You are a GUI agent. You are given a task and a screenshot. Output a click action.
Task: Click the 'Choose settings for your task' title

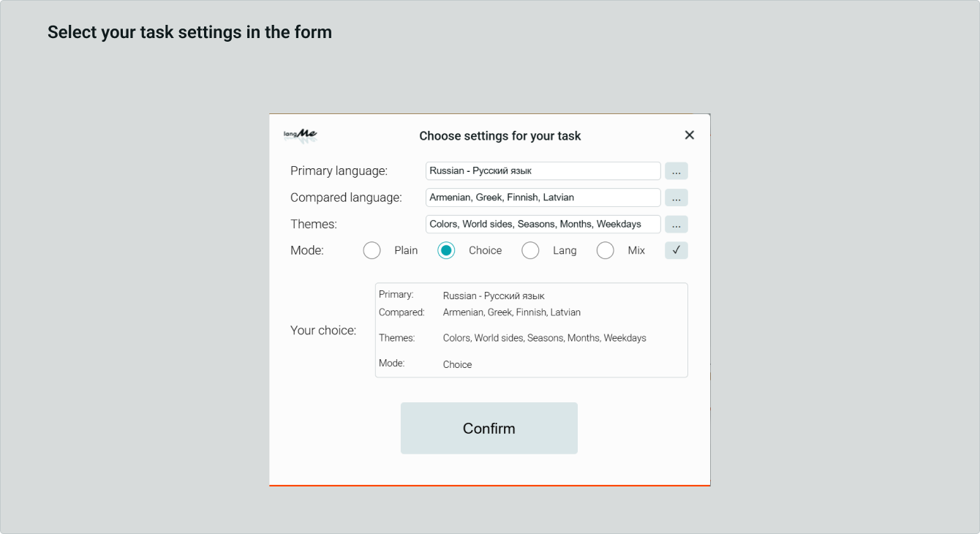coord(500,136)
